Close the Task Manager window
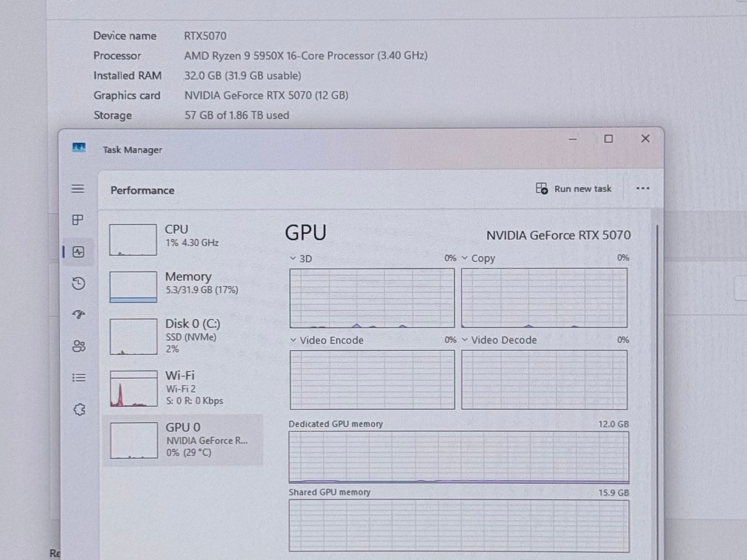The width and height of the screenshot is (747, 560). (x=645, y=139)
